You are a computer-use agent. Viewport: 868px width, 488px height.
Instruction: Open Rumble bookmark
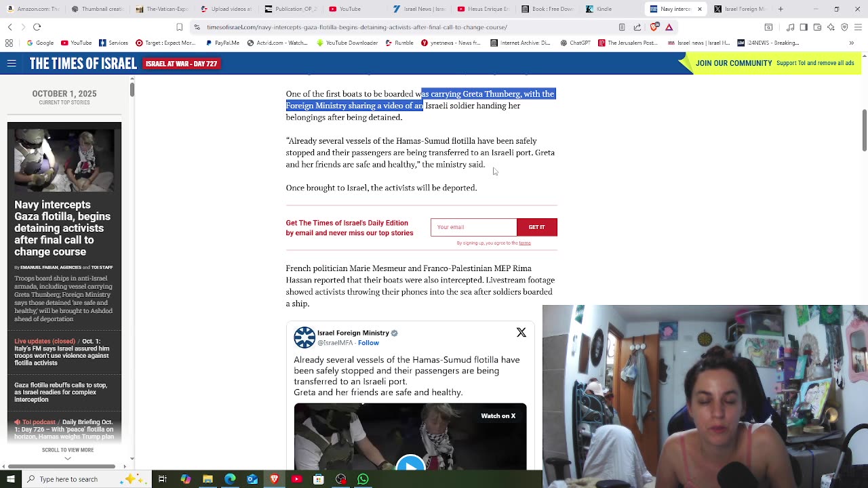click(x=399, y=43)
